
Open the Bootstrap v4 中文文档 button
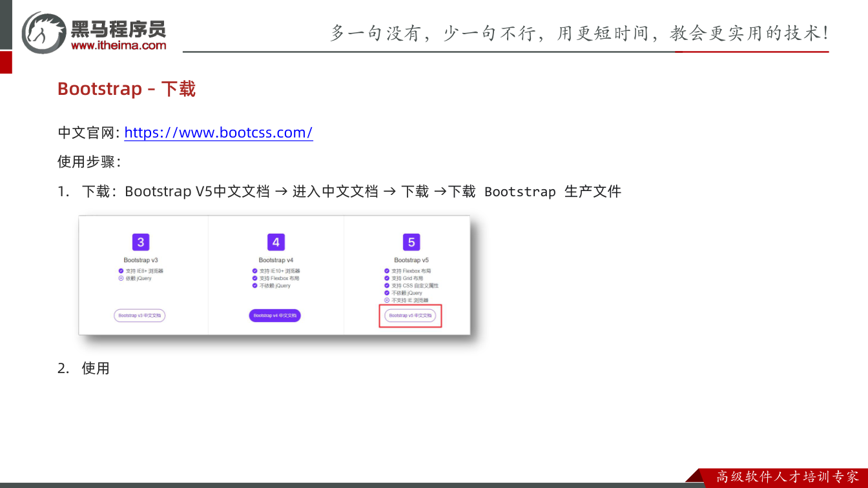(275, 316)
